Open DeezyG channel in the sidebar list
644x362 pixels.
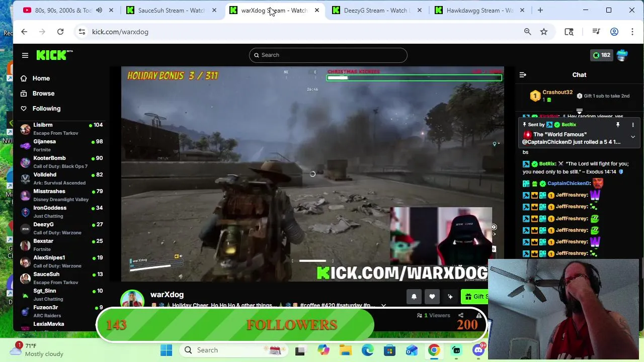coord(61,228)
